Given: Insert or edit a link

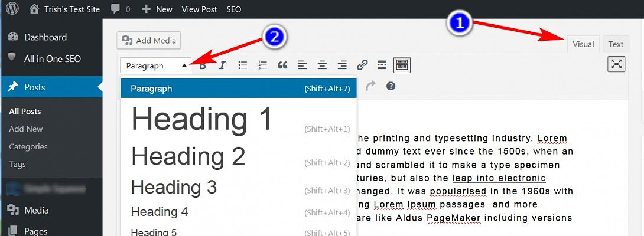Looking at the screenshot, I should [362, 65].
